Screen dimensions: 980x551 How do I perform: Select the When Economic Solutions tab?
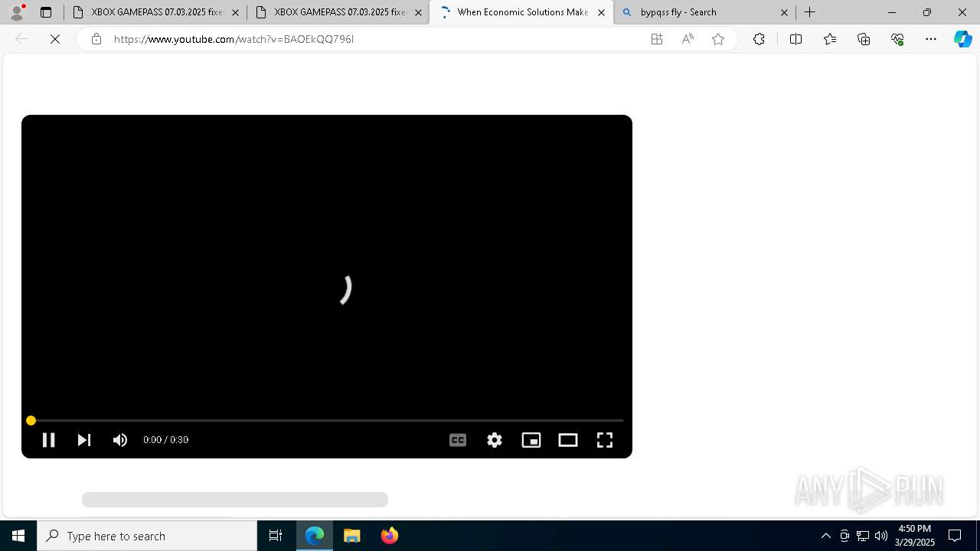(521, 12)
